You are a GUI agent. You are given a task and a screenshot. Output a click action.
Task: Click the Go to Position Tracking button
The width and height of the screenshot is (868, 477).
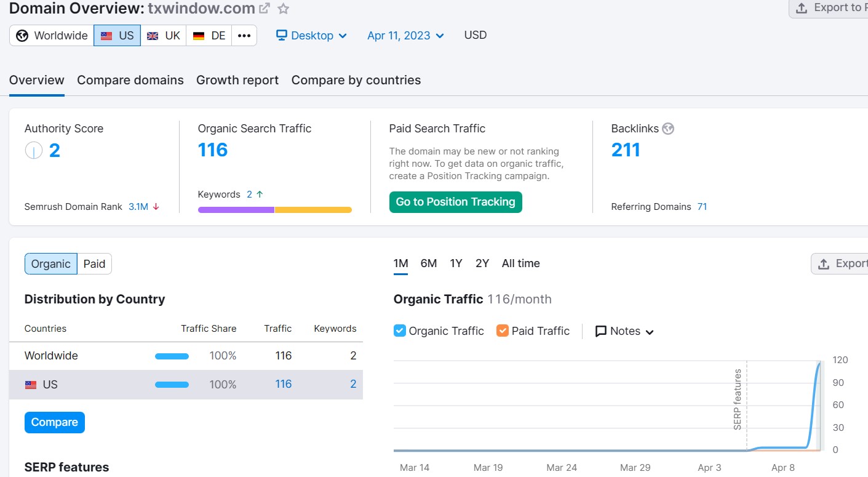(x=455, y=202)
